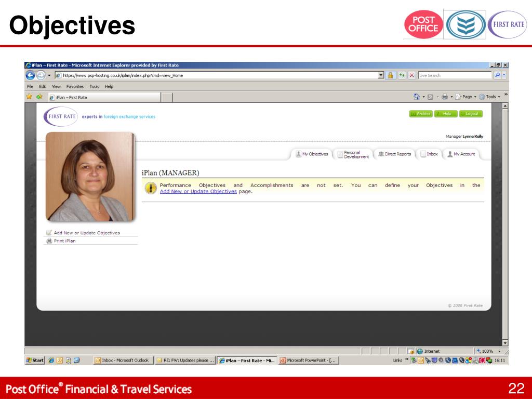
Task: Click the address bar URL field
Action: tap(217, 75)
